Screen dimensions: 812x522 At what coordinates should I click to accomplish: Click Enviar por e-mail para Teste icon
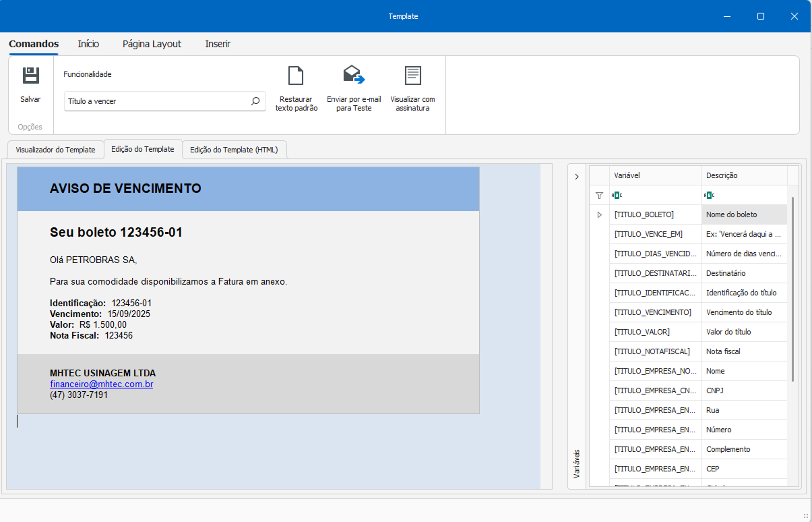click(x=353, y=75)
